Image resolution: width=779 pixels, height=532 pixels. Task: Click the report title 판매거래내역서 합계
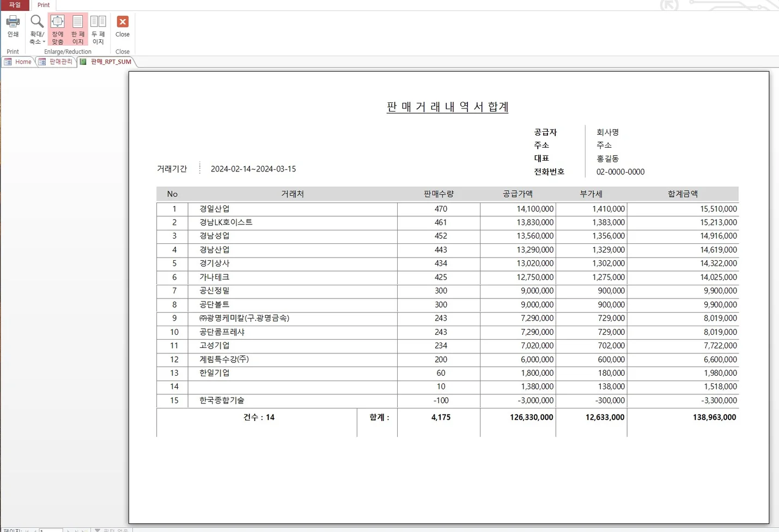coord(447,107)
